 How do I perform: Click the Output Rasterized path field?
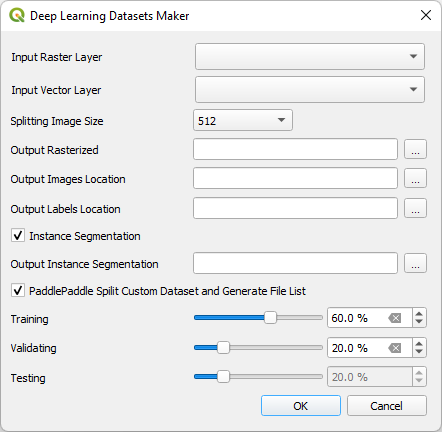(295, 149)
